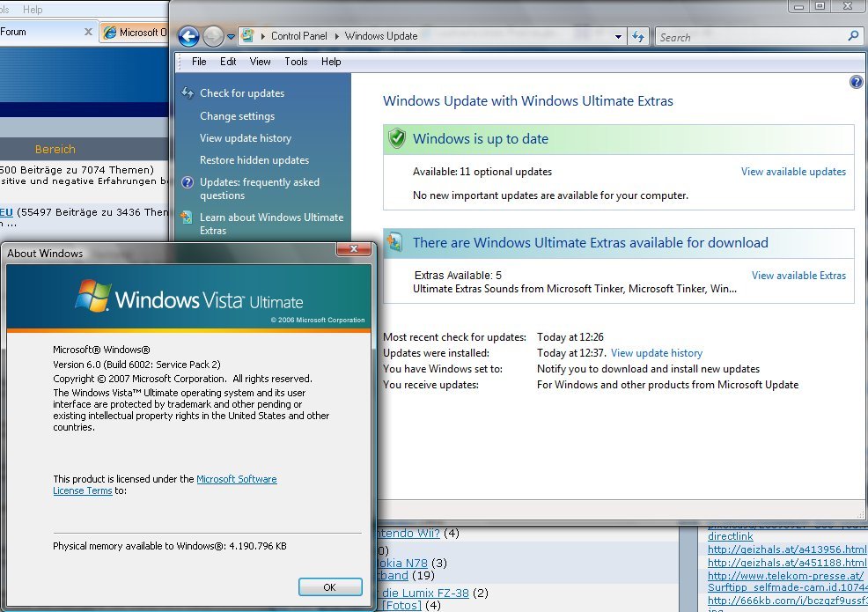Click Extras Available: 5 text
This screenshot has height=612, width=868.
pyautogui.click(x=458, y=276)
